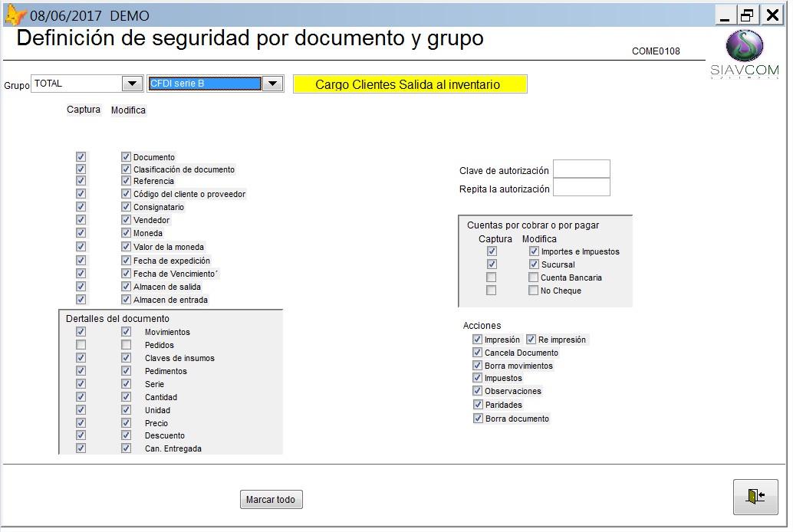Toggle Captura checkbox in Almacen de entrada row
Image resolution: width=793 pixels, height=532 pixels.
81,300
